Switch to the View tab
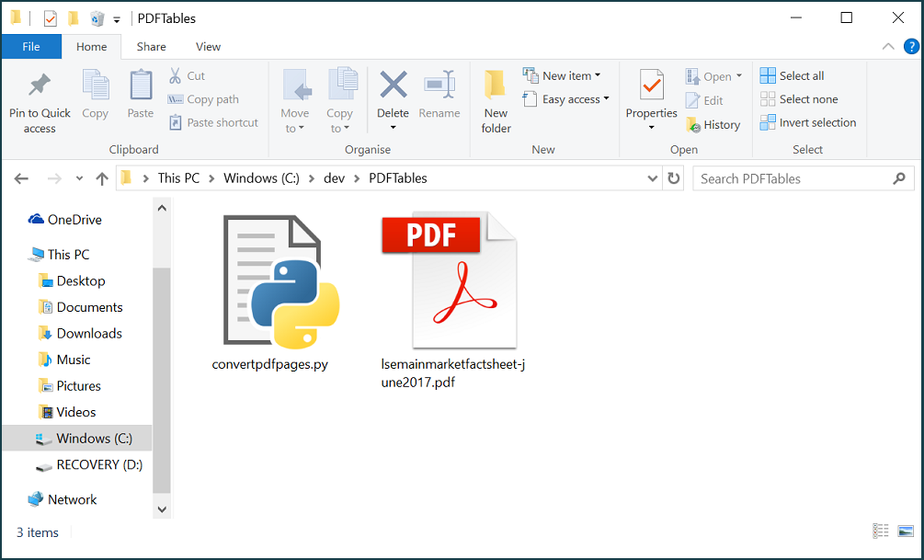This screenshot has height=560, width=924. click(x=208, y=46)
